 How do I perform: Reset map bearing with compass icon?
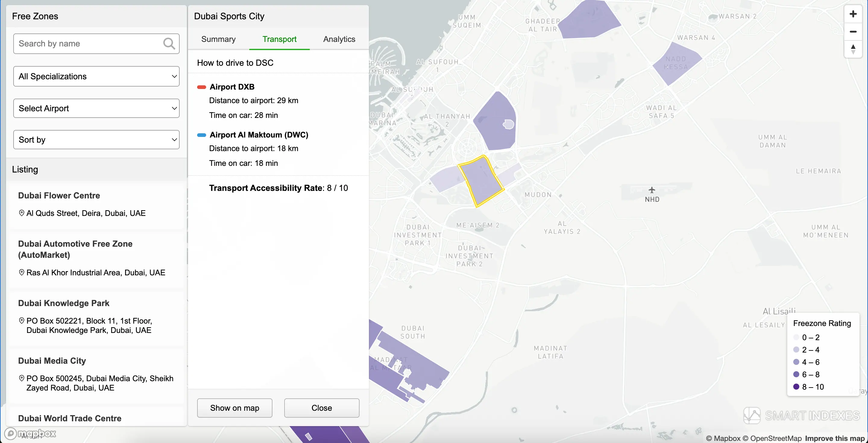pyautogui.click(x=853, y=49)
